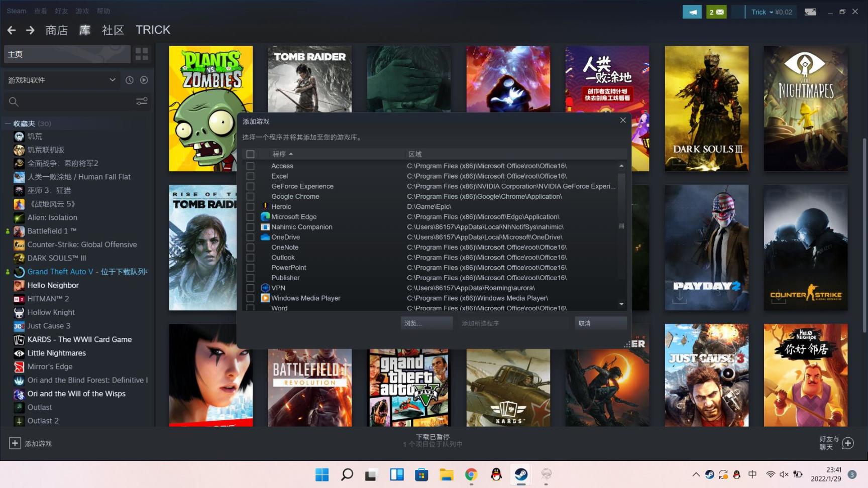This screenshot has width=868, height=488.
Task: Open the 好友 menu
Action: (x=61, y=11)
